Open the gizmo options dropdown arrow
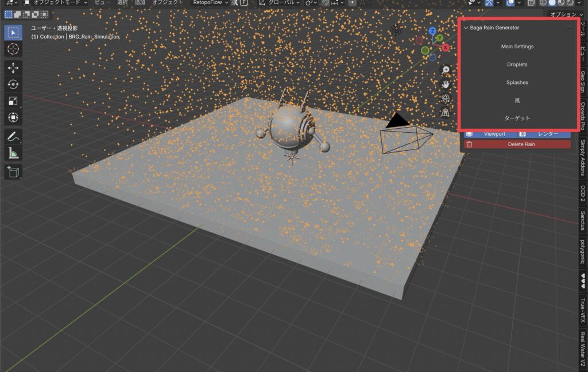The image size is (588, 372). click(x=498, y=3)
